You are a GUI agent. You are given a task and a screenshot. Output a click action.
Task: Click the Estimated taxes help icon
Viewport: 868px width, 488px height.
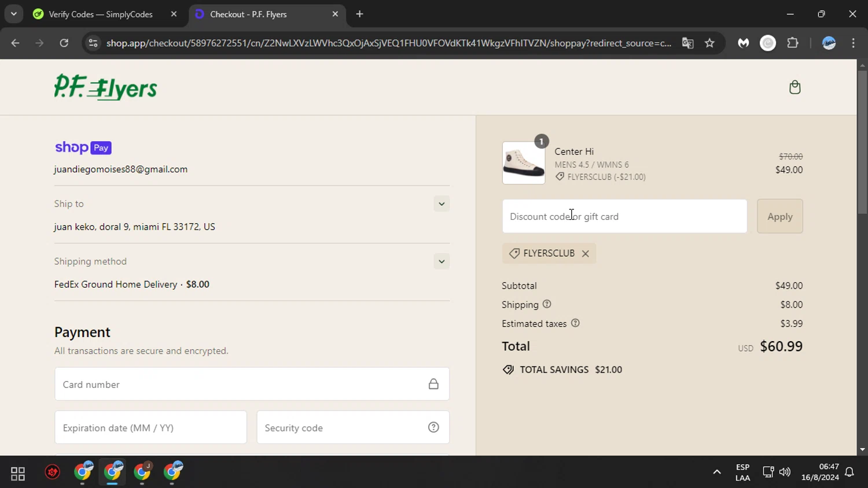[x=575, y=323]
